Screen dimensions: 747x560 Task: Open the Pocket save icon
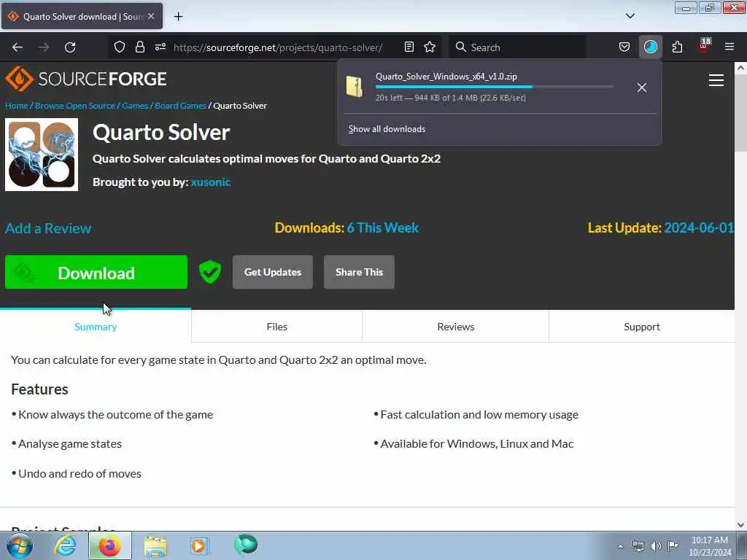point(624,47)
